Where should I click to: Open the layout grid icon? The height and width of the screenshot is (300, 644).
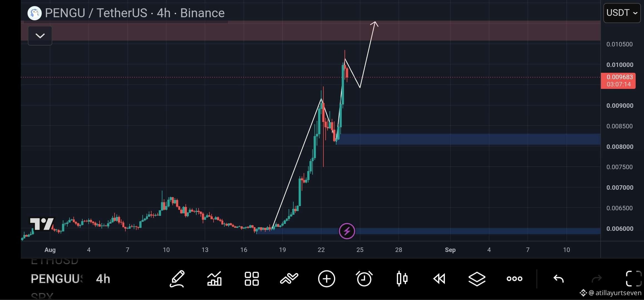(252, 279)
